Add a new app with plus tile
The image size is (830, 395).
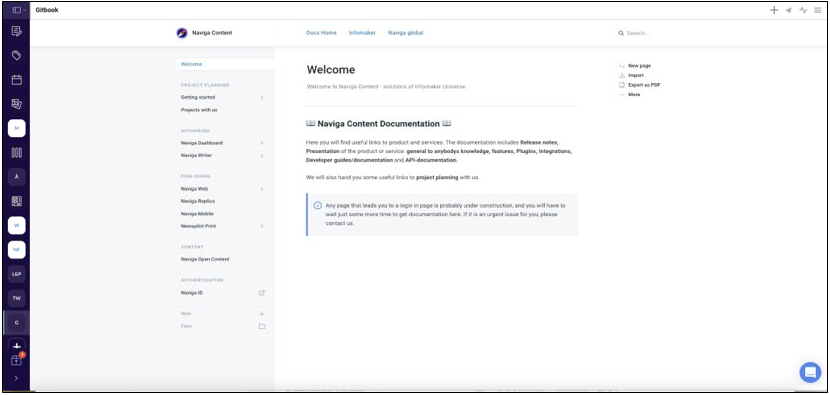(x=16, y=345)
